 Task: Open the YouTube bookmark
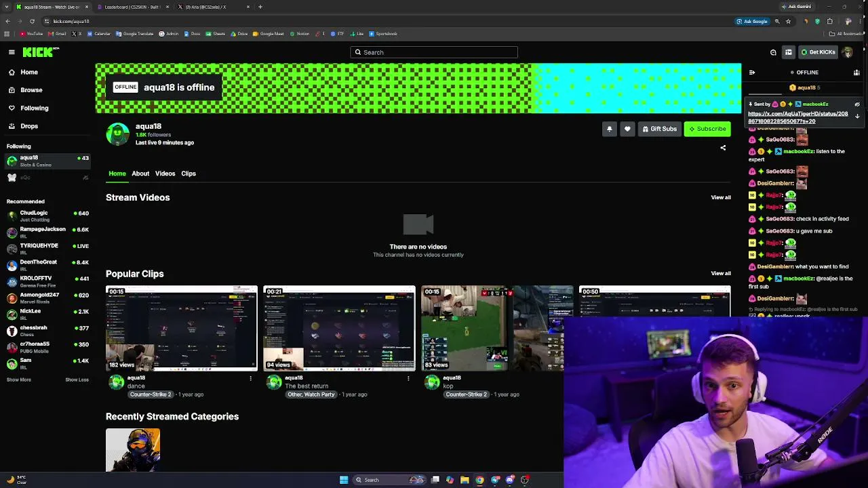click(32, 34)
